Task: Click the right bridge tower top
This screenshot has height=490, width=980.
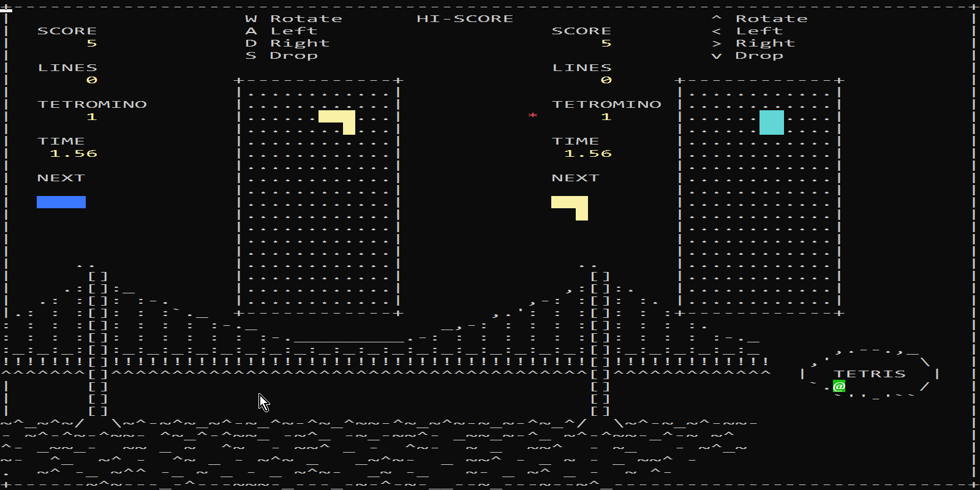Action: click(x=600, y=276)
